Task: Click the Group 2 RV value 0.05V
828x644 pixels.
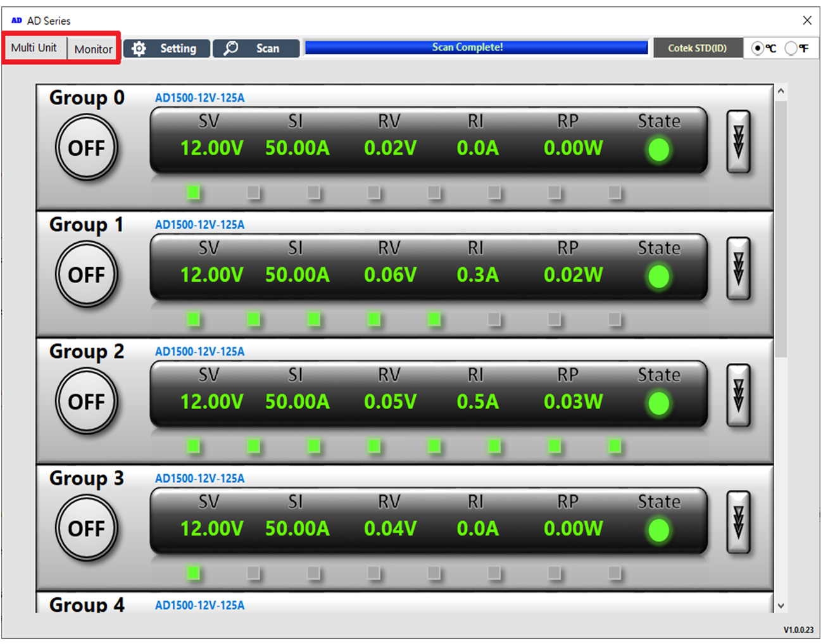Action: [390, 401]
